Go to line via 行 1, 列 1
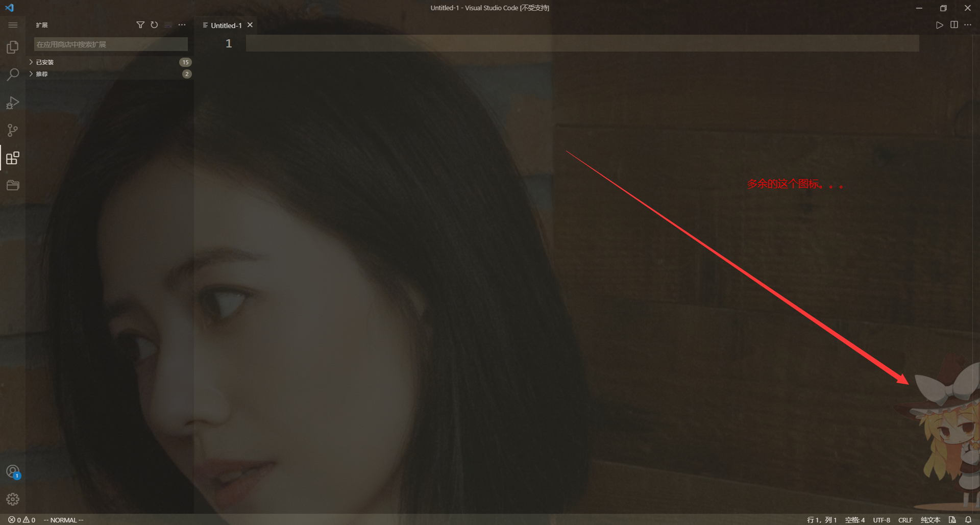This screenshot has width=980, height=525. pyautogui.click(x=822, y=520)
